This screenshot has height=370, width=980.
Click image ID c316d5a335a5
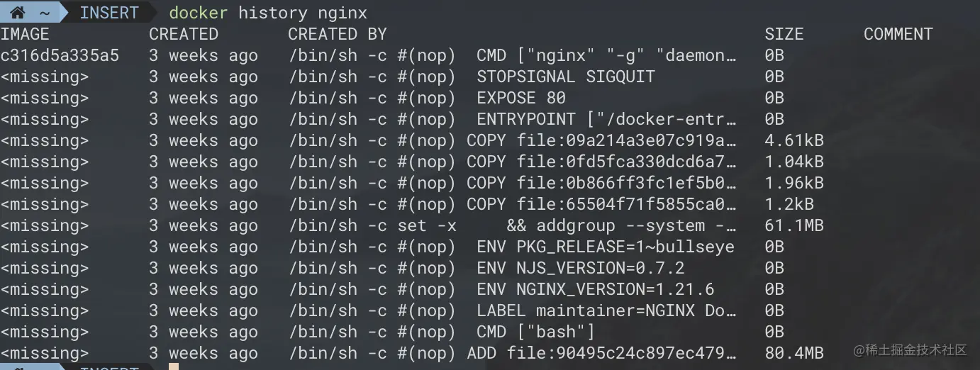[x=60, y=55]
